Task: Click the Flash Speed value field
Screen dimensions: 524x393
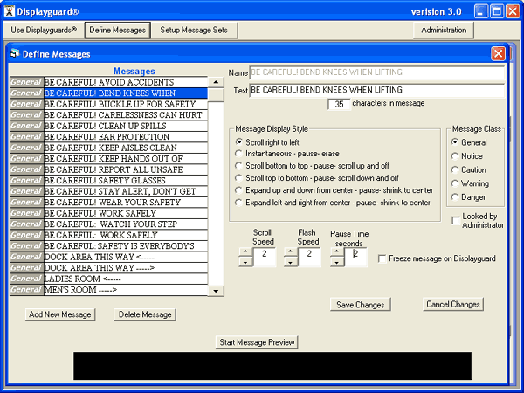Action: pos(309,257)
